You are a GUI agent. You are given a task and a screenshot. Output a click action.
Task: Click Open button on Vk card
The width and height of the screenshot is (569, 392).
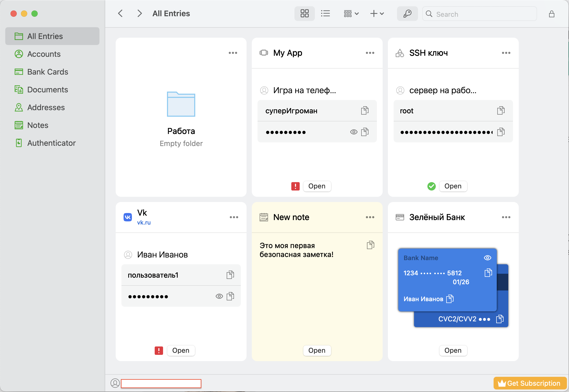(181, 350)
